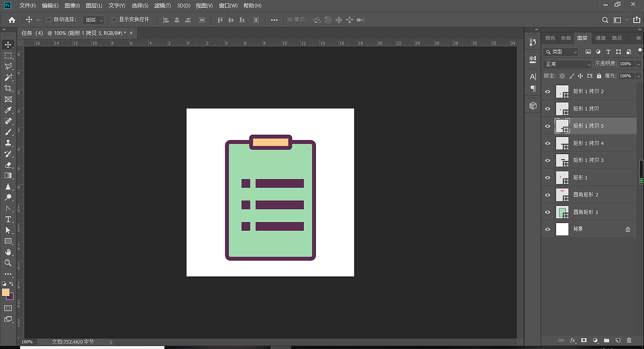Click the background color swatch
Screen dimensions: 644x349
point(11,297)
